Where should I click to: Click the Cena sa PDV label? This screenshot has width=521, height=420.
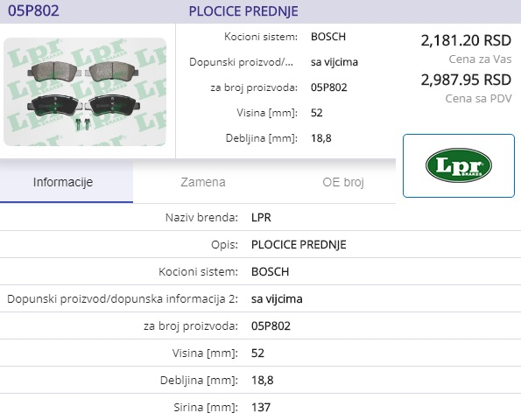[x=478, y=98]
